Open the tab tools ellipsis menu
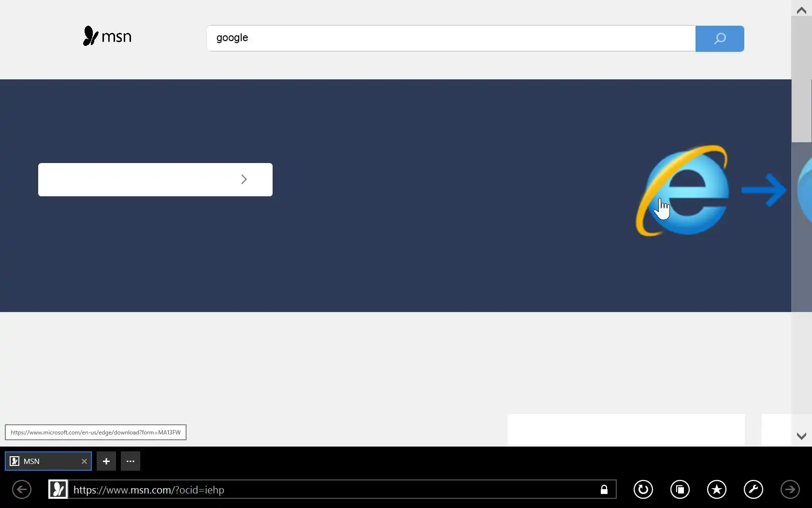The height and width of the screenshot is (508, 812). (x=130, y=461)
